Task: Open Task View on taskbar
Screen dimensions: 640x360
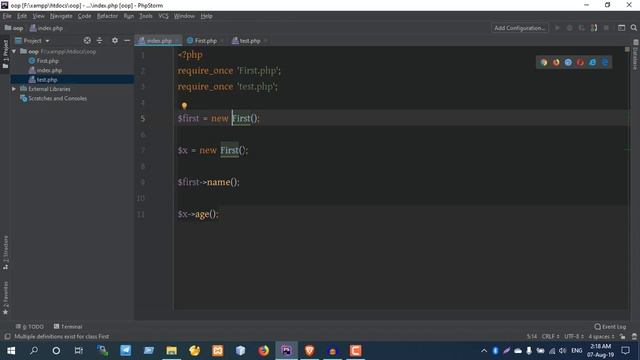Action: coord(78,351)
